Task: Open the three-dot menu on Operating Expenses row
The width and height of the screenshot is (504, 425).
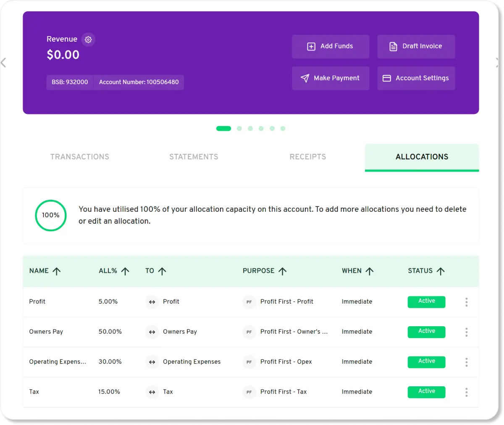Action: pyautogui.click(x=466, y=362)
